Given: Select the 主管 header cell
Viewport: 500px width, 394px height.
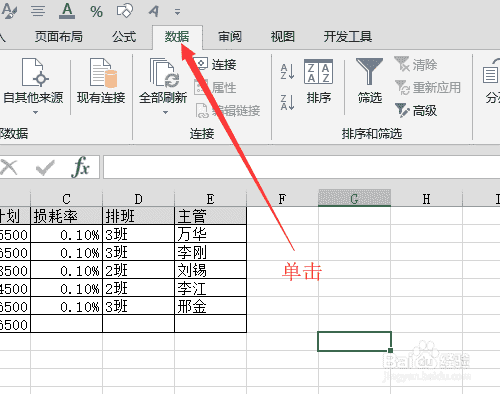Looking at the screenshot, I should point(210,216).
